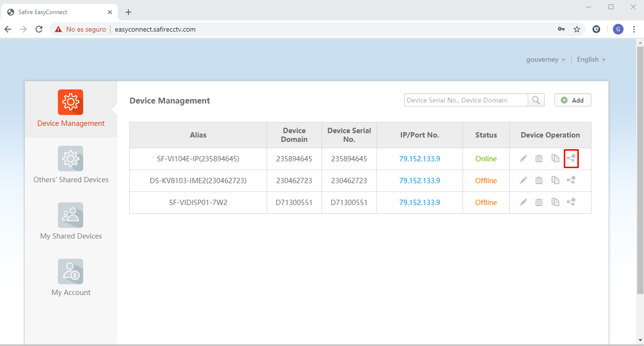Viewport: 644px width, 346px height.
Task: Open the Chrome menu with three dots
Action: pos(634,29)
